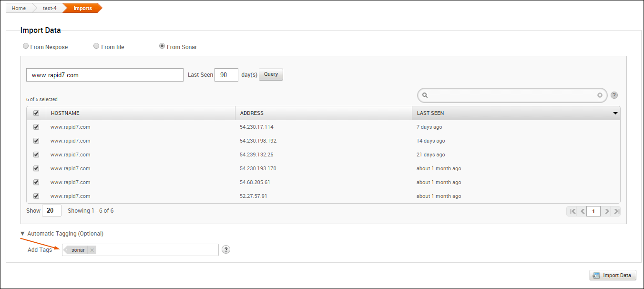The height and width of the screenshot is (289, 644).
Task: Go to the next results page
Action: point(606,211)
